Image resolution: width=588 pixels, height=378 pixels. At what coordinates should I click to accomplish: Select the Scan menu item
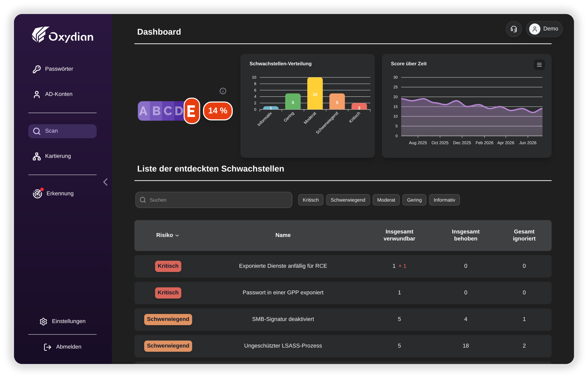tap(62, 131)
